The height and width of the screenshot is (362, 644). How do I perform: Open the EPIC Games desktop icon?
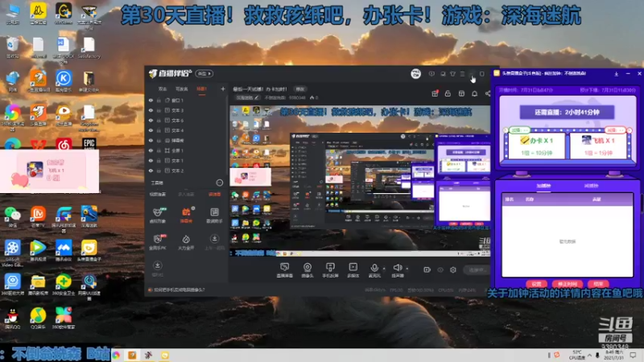click(x=89, y=144)
